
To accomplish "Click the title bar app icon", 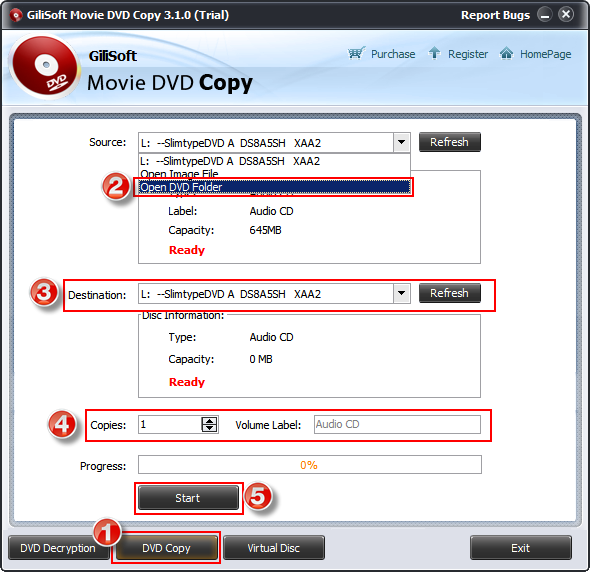I will pyautogui.click(x=15, y=15).
